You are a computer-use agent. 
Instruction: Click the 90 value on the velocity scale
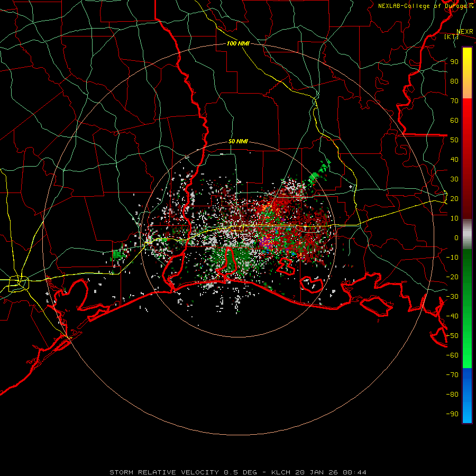tap(454, 62)
